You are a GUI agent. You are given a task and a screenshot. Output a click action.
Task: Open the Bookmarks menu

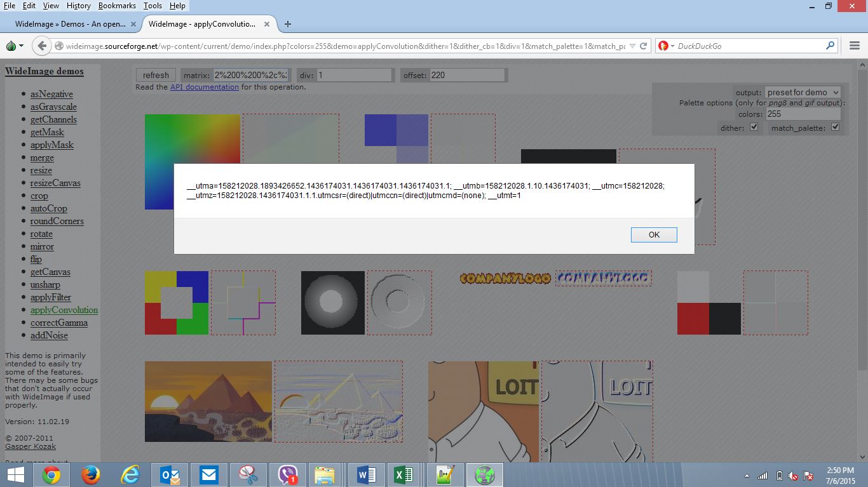coord(117,6)
